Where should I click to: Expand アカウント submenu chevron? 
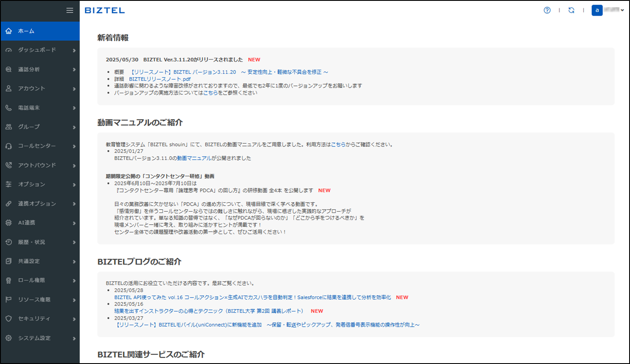pos(74,89)
